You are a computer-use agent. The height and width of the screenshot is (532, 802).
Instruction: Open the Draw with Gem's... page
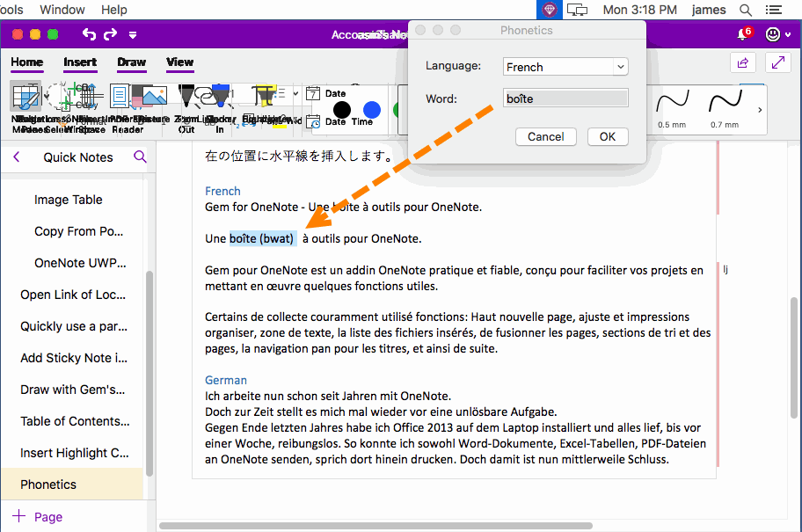(x=72, y=390)
